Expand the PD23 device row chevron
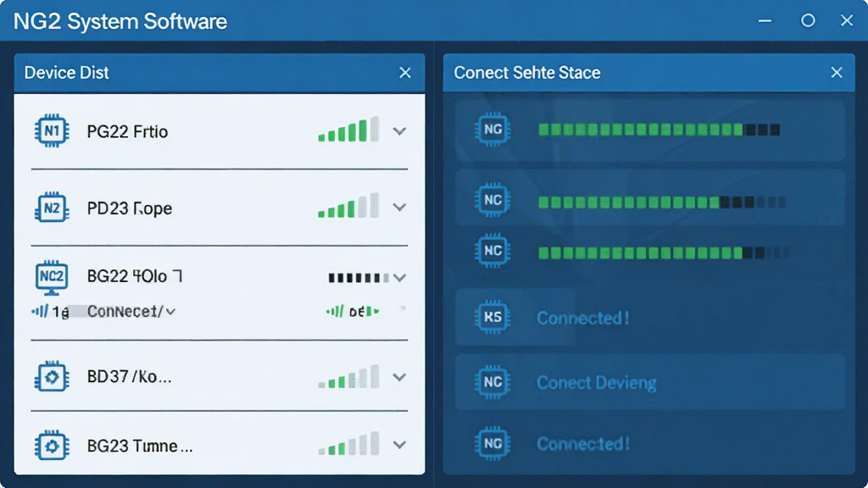This screenshot has width=868, height=488. pyautogui.click(x=400, y=207)
